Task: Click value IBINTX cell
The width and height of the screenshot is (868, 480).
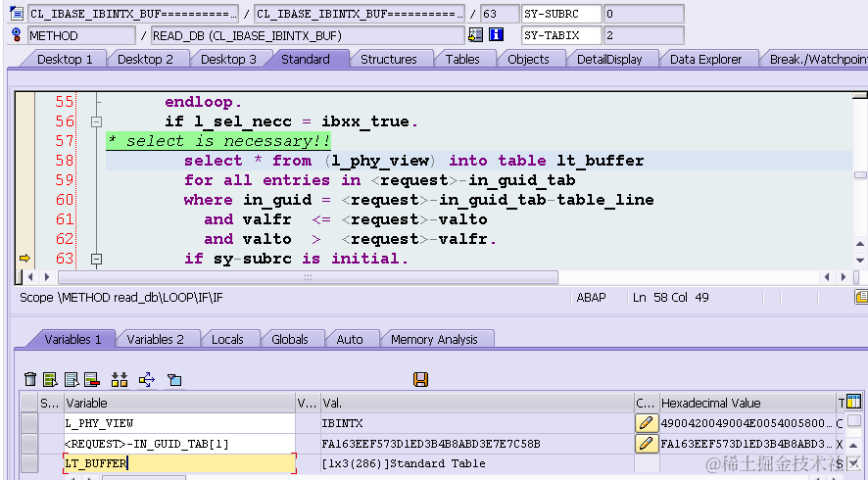Action: [477, 423]
